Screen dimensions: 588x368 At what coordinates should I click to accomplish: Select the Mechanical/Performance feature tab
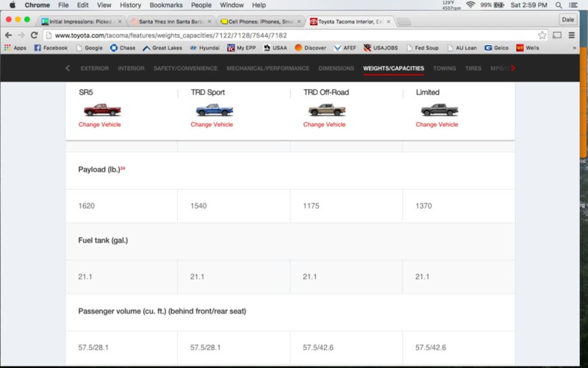(x=268, y=68)
